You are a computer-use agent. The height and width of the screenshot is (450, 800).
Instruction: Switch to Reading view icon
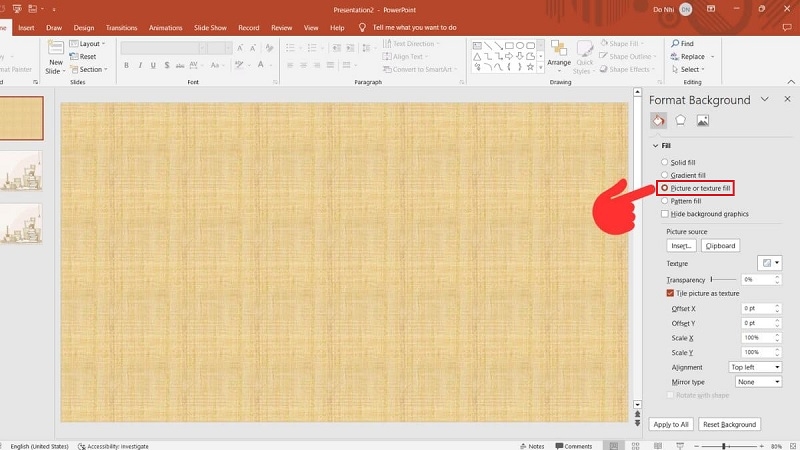pyautogui.click(x=658, y=446)
